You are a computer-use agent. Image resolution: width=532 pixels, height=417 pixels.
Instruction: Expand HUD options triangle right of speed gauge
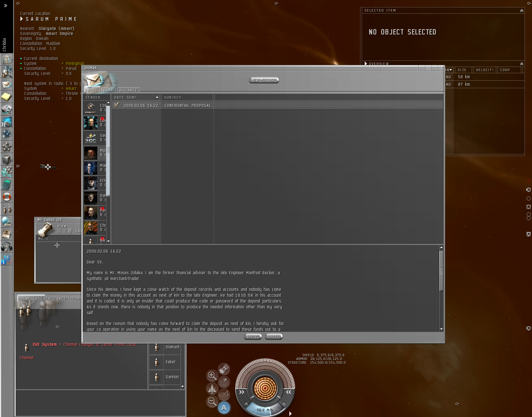290,414
